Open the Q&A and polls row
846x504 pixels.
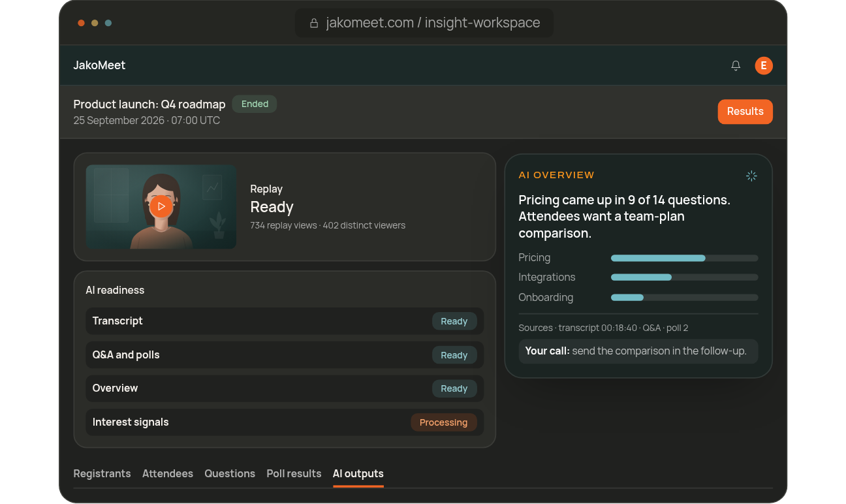[285, 355]
